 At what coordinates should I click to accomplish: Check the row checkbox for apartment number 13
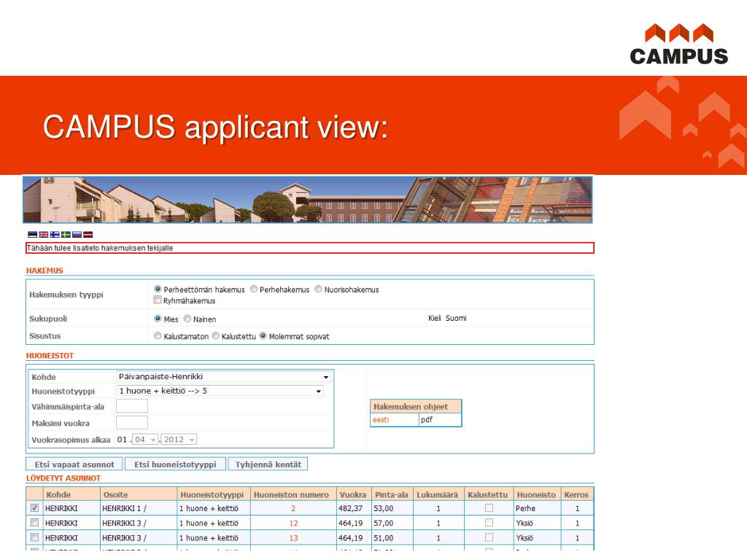coord(34,537)
